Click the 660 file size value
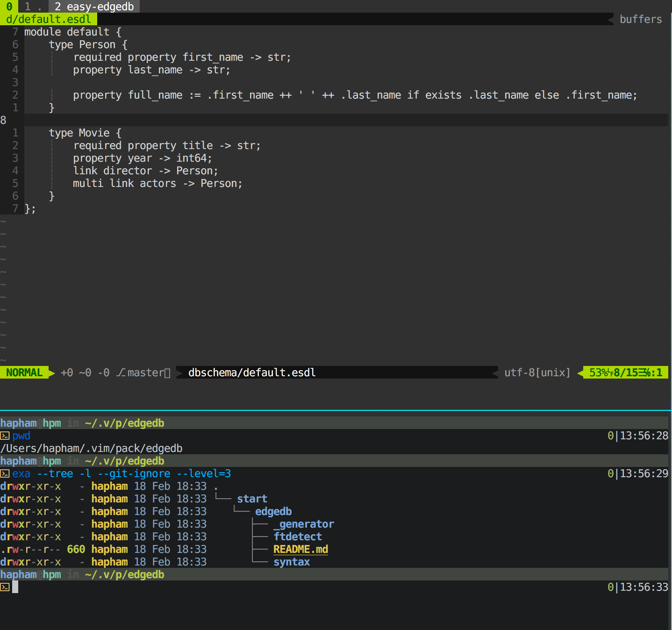Viewport: 672px width, 630px height. pyautogui.click(x=76, y=549)
